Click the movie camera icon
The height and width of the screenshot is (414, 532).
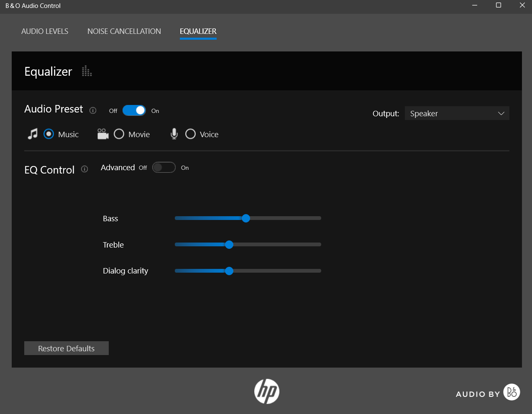(x=103, y=134)
